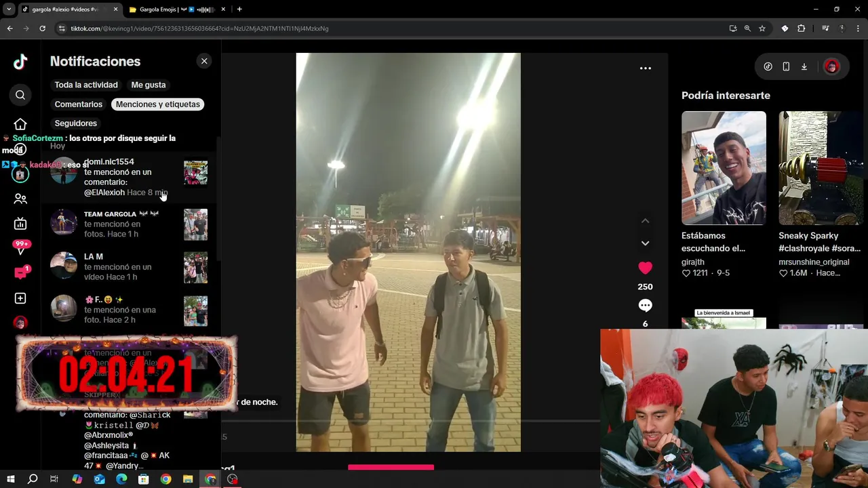868x488 pixels.
Task: Click the Sneaky Sparky #clashroyale title
Action: click(819, 242)
